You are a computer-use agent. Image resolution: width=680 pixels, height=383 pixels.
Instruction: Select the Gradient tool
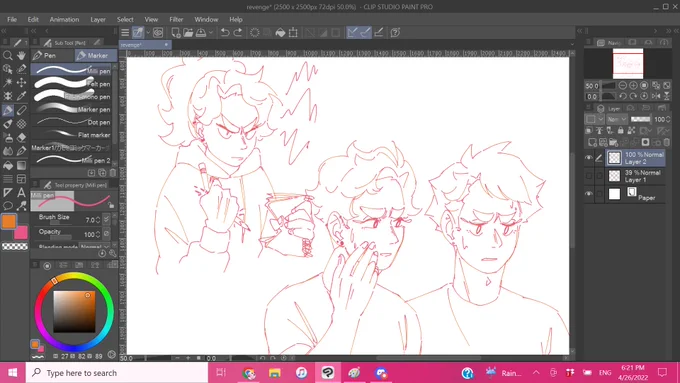coord(21,165)
